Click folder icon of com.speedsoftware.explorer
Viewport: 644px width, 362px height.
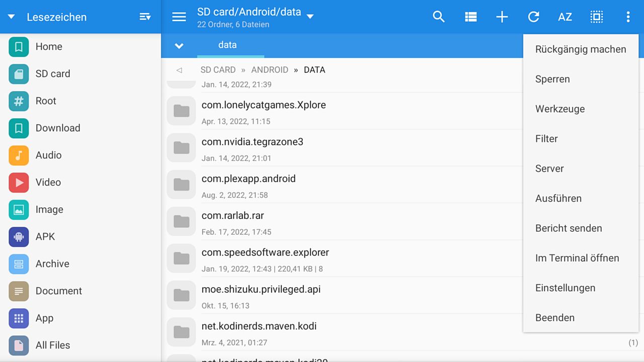click(181, 258)
